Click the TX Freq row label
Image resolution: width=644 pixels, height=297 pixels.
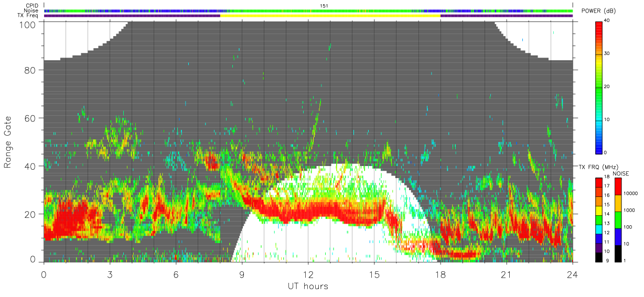[28, 16]
